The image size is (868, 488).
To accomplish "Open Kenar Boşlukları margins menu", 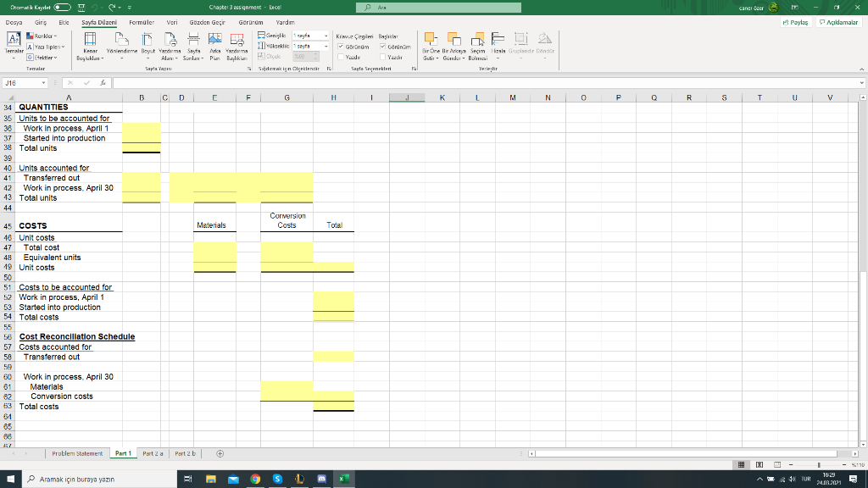I will tap(90, 47).
